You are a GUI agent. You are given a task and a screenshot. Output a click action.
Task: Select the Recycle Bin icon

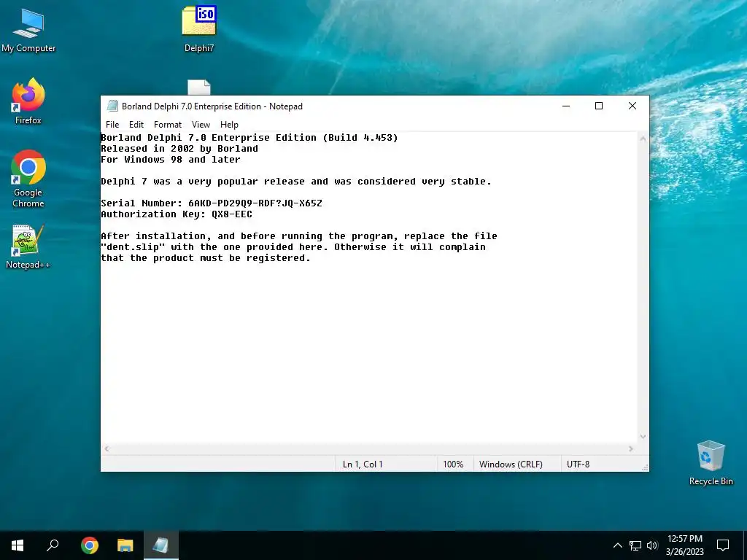711,463
